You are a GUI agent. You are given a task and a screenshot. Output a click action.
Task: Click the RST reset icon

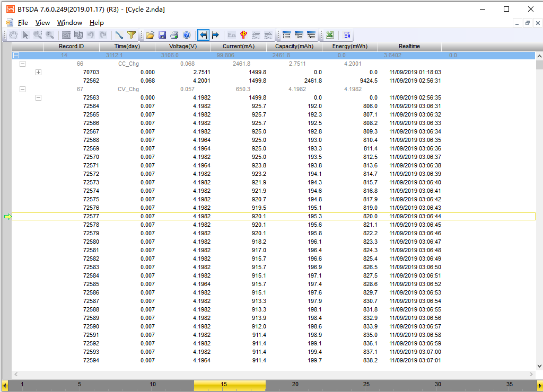pos(66,35)
